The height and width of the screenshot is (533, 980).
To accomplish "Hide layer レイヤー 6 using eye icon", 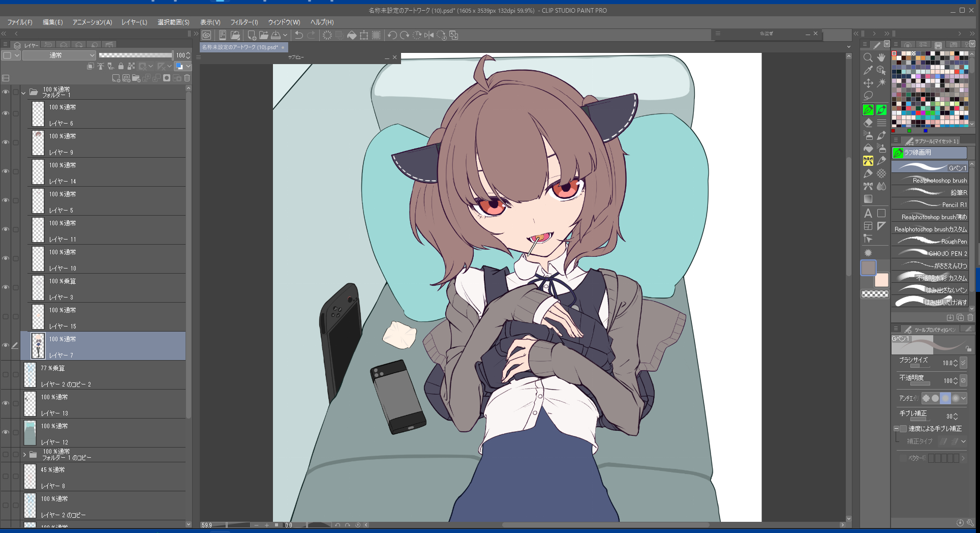I will coord(6,113).
